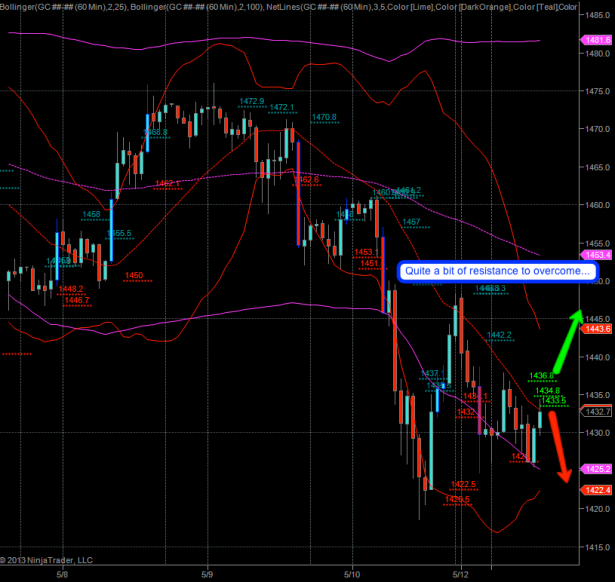This screenshot has height=582, width=615.
Task: Select the 'Quite a bit of resistance' text note
Action: pos(497,271)
